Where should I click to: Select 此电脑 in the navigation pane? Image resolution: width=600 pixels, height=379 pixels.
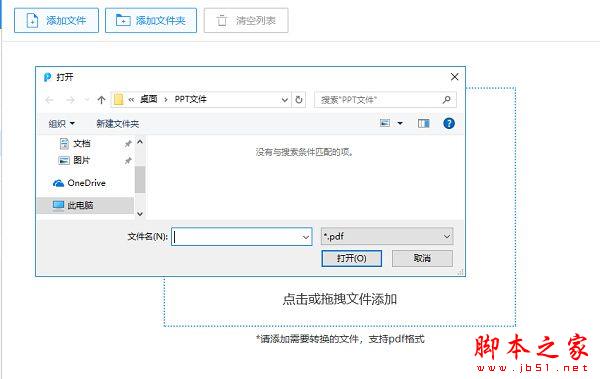[x=85, y=205]
